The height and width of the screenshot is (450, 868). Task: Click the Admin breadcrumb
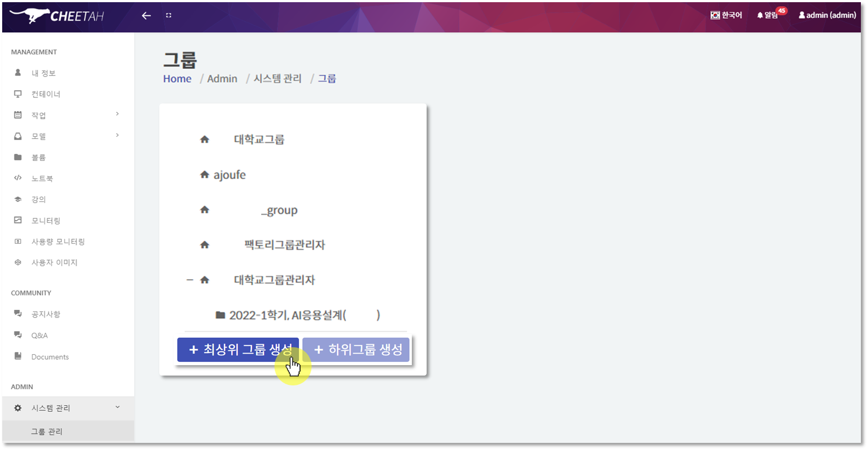tap(222, 79)
